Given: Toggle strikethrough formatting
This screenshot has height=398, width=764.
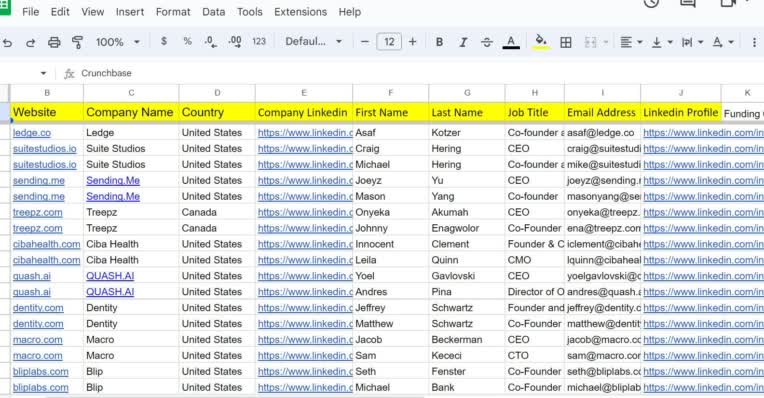Looking at the screenshot, I should [486, 42].
